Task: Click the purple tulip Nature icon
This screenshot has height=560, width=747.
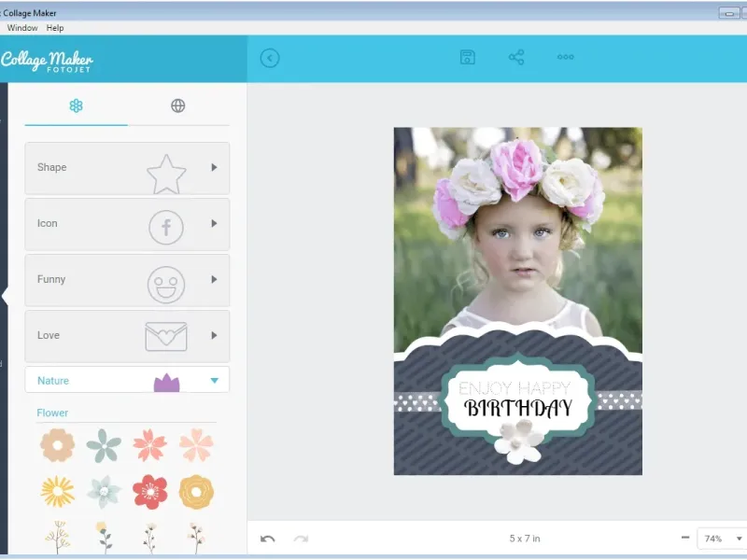Action: coord(167,383)
